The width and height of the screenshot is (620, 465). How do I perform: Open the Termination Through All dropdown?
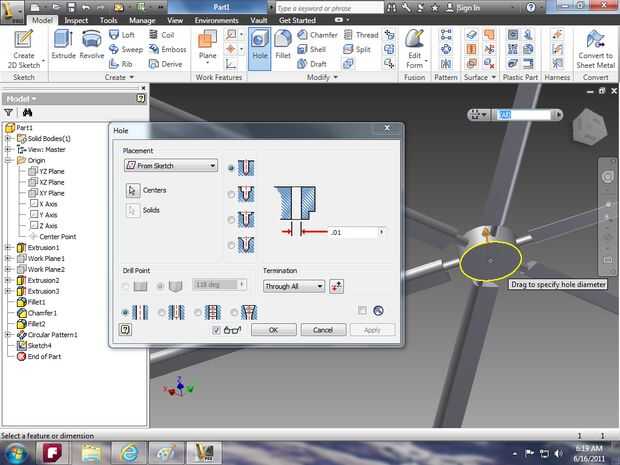[x=294, y=286]
